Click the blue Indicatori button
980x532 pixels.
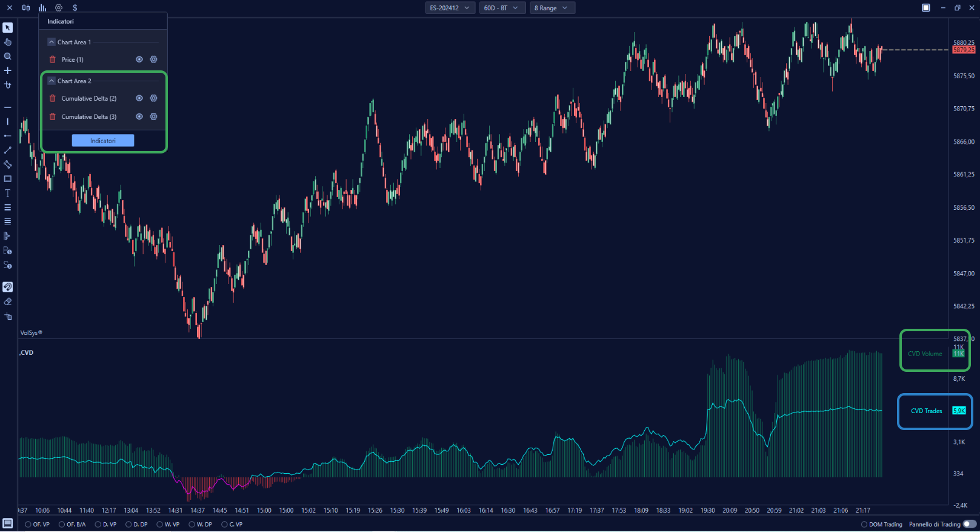point(103,141)
